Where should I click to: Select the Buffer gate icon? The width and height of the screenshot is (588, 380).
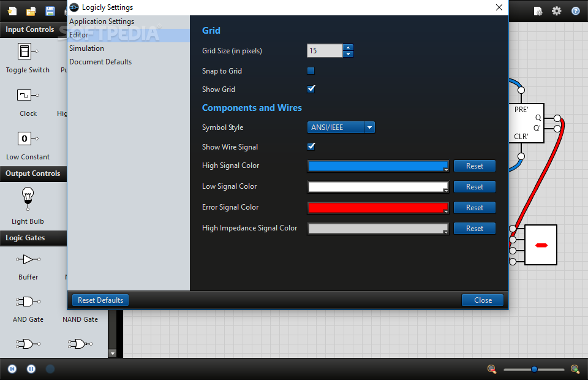[28, 259]
